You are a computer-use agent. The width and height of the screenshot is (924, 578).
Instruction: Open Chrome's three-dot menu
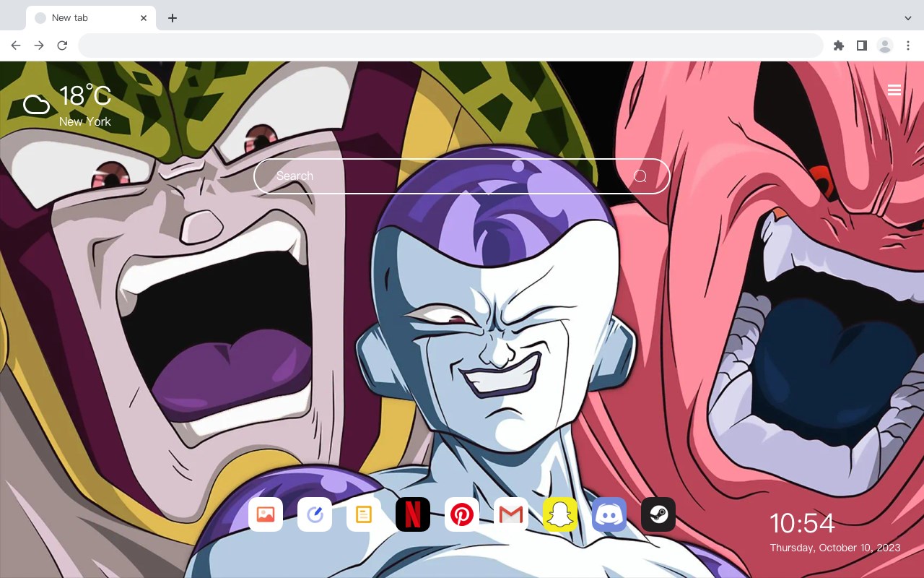[908, 46]
